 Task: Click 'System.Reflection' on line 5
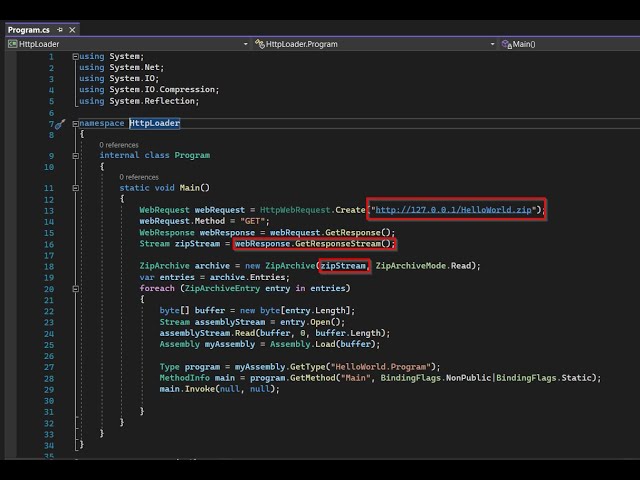[x=152, y=101]
